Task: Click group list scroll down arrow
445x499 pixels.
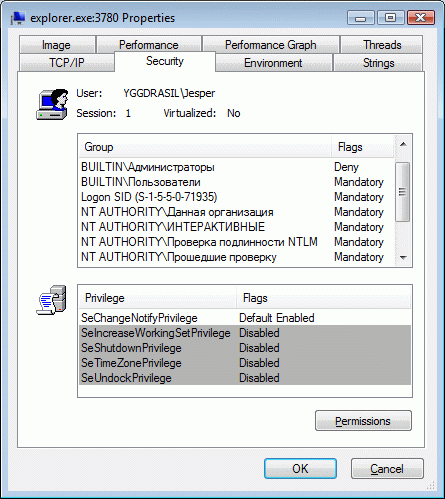Action: tap(403, 258)
